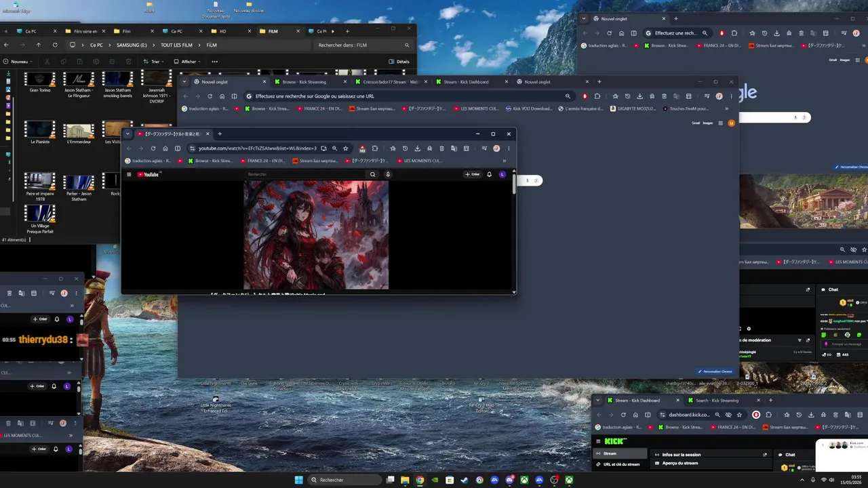Select the Stream - Kick Dashboard tab in middle window
This screenshot has height=488, width=868.
466,82
